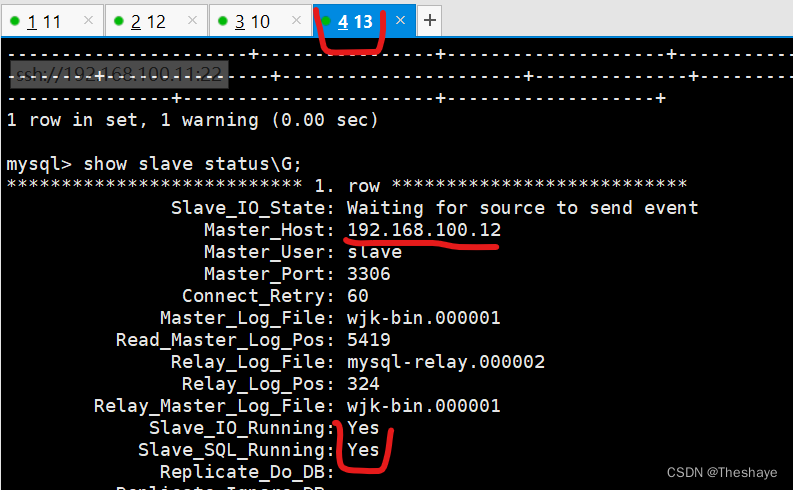The width and height of the screenshot is (793, 490).
Task: Click green status dot on tab 1 11
Action: (15, 21)
